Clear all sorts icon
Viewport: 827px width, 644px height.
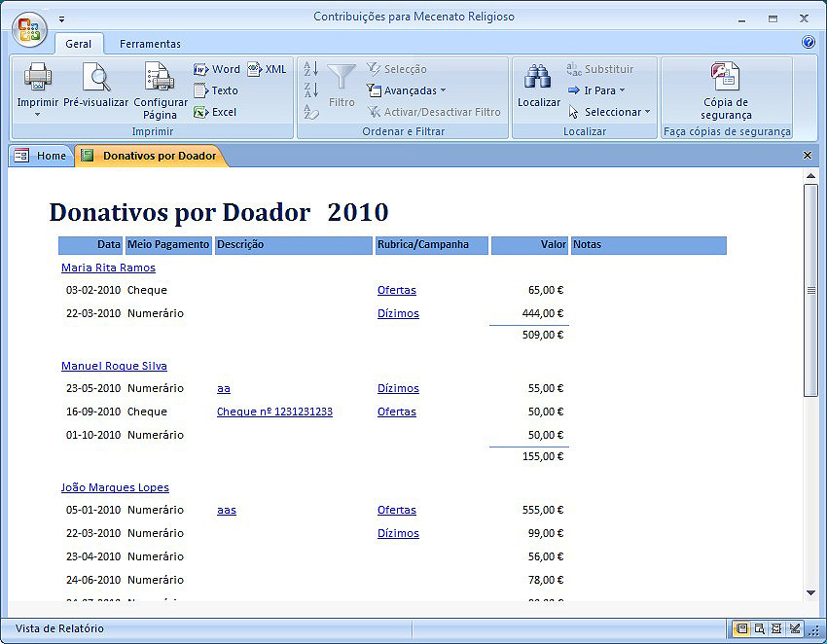click(310, 112)
